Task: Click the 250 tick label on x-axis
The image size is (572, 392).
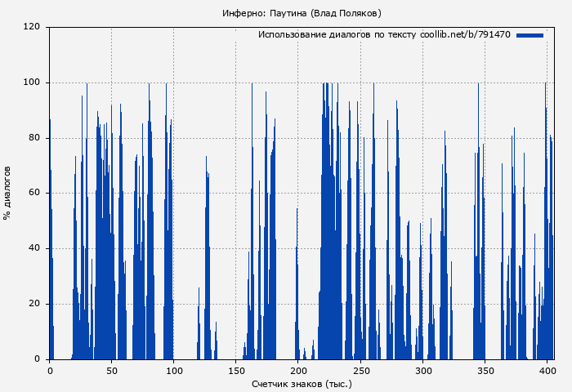Action: 360,370
